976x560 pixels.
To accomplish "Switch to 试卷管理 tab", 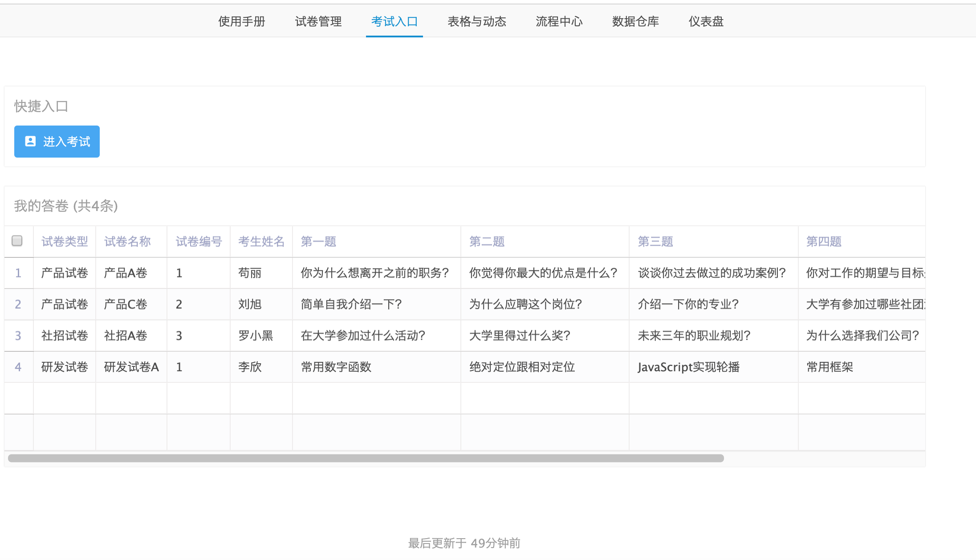I will click(x=318, y=21).
